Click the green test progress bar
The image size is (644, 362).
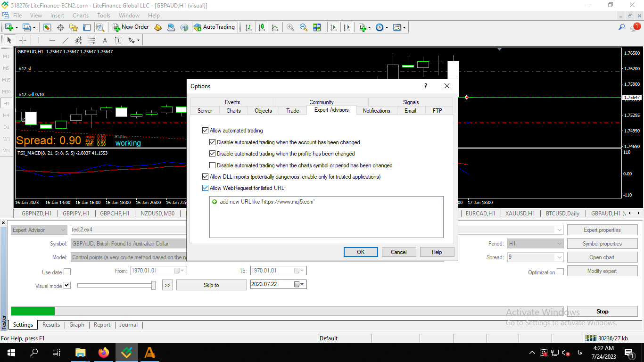coord(33,311)
